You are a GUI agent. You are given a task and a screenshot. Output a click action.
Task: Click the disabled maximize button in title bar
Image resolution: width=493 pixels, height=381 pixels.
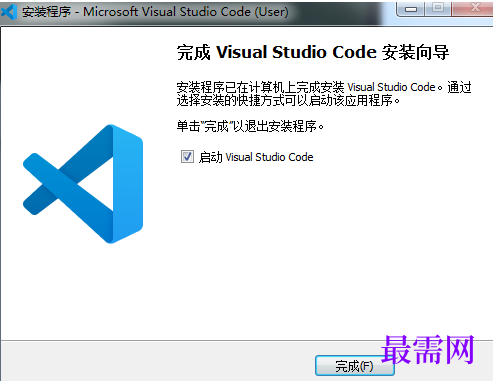(x=438, y=8)
